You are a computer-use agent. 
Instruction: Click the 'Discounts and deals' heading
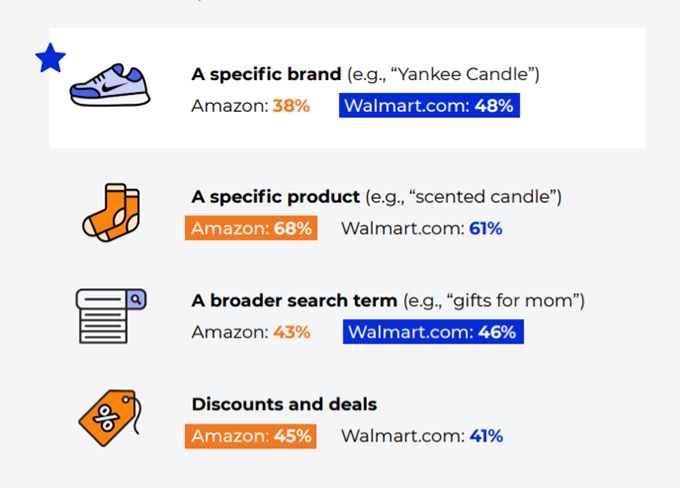pyautogui.click(x=284, y=404)
